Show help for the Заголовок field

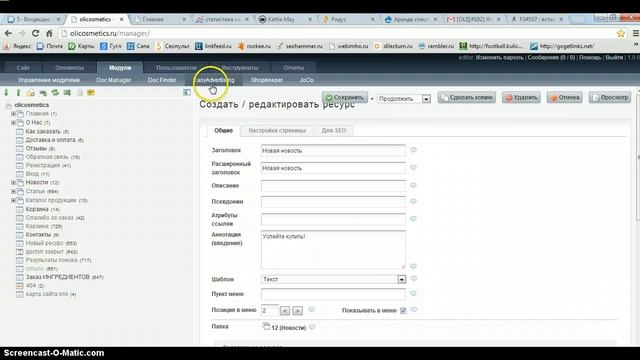click(413, 150)
